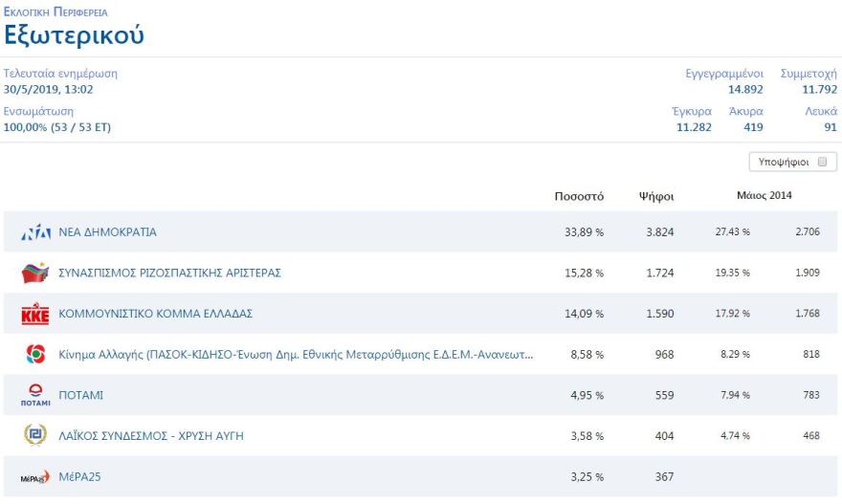Click the Χρυσή Αυγή meander logo
The height and width of the screenshot is (504, 842).
35,436
